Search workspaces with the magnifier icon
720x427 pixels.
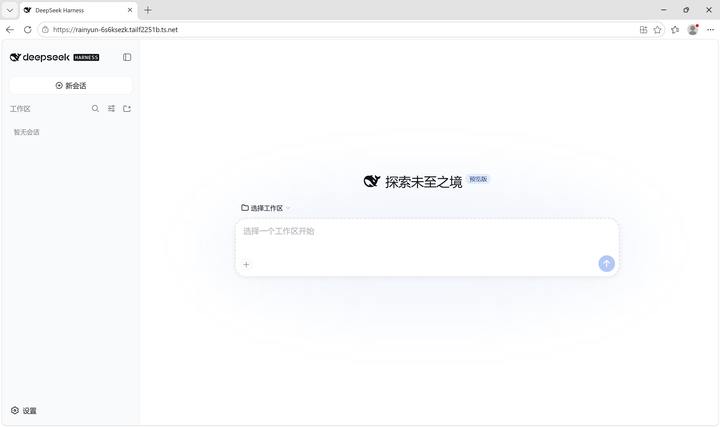95,109
